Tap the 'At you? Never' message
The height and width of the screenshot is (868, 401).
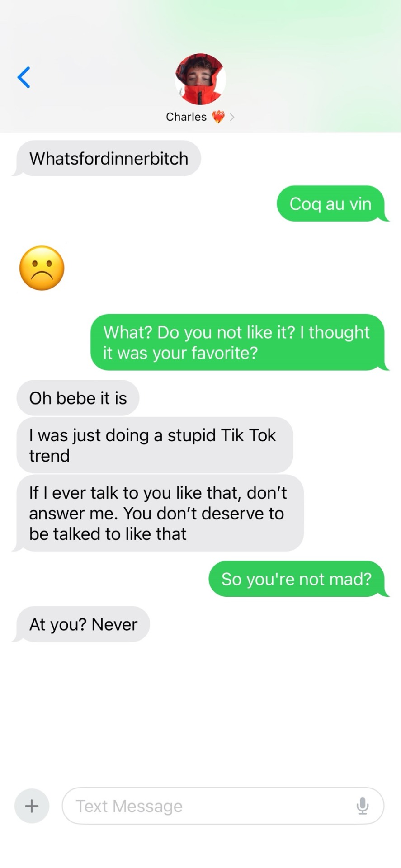[x=83, y=624]
